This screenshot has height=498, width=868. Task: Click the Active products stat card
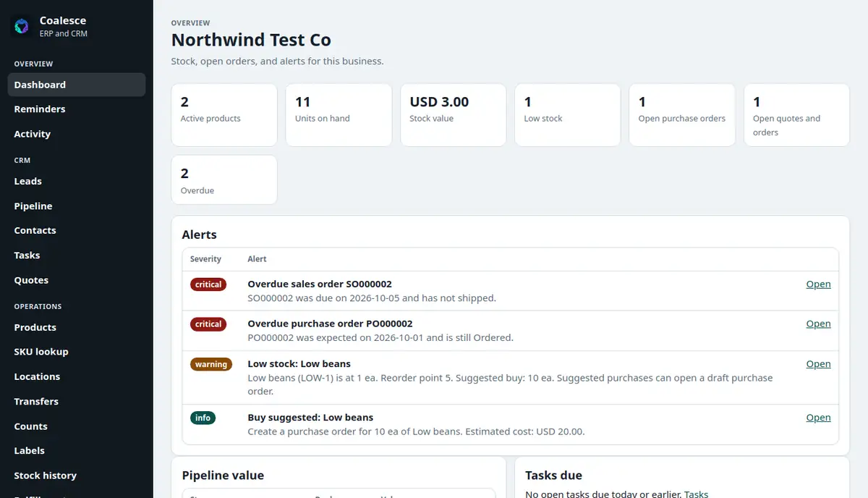point(224,115)
